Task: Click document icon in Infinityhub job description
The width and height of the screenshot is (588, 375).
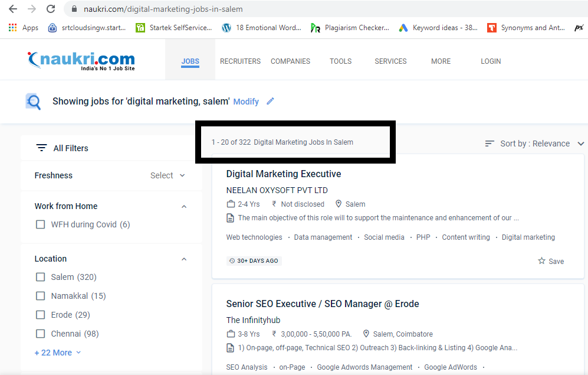Action: [x=230, y=348]
